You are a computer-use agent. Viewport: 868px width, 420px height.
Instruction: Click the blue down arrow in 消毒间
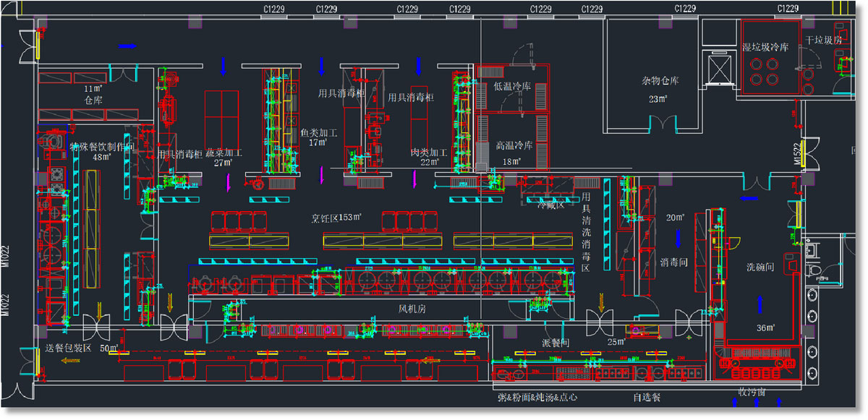coord(678,239)
